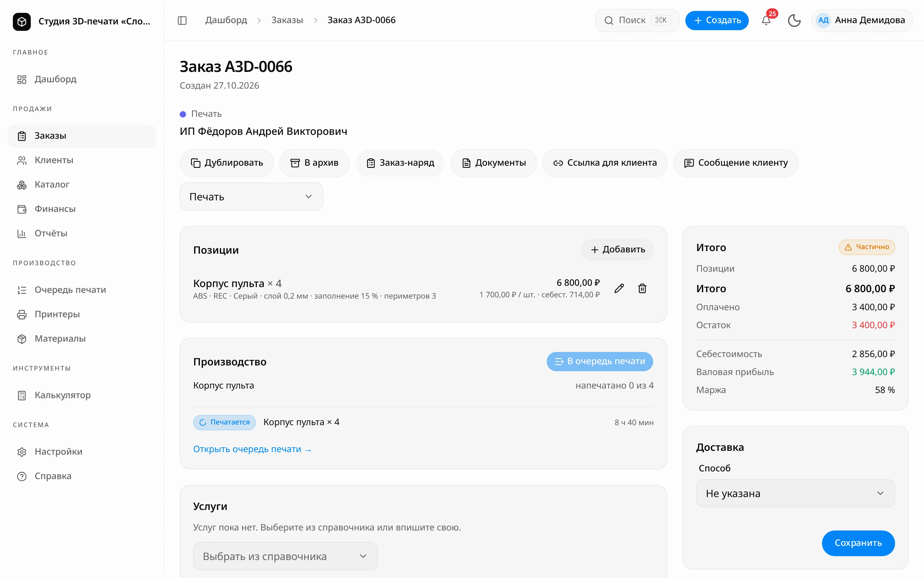Screen dimensions: 924x578
Task: Select client ИП Фёдоров Андрей Викторович
Action: click(263, 131)
